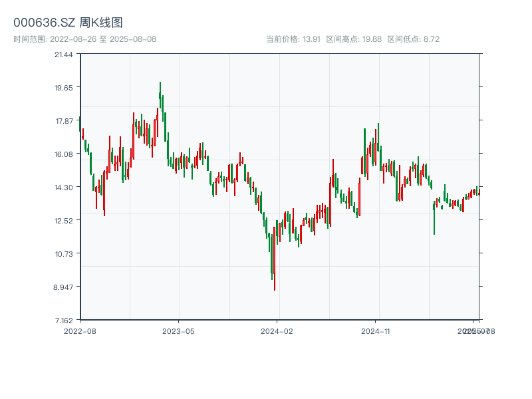
Task: Select the 17.87 y-axis price label
Action: [64, 121]
